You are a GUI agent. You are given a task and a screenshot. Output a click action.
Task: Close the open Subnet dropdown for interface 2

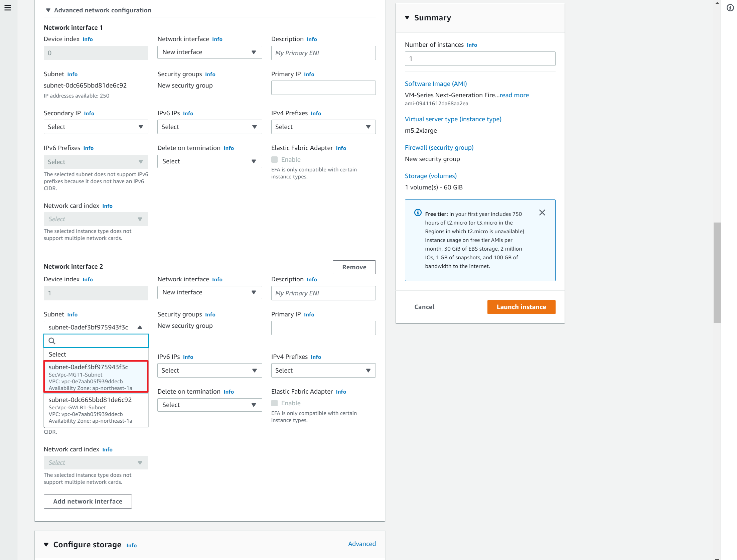tap(96, 327)
